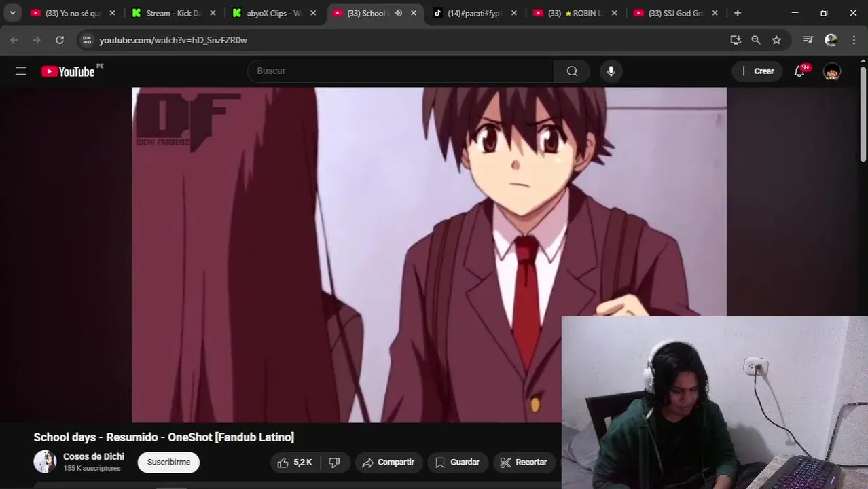Open the Cosos de Dichi channel name
This screenshot has width=868, height=489.
tap(94, 456)
